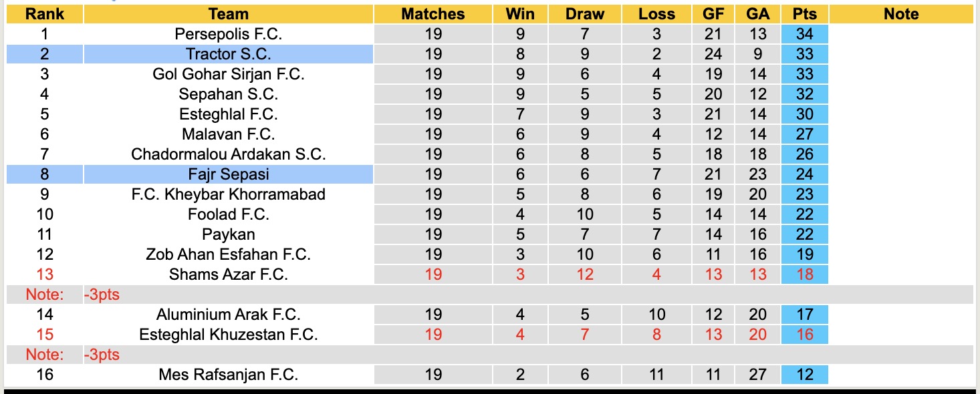Click the Team column header
This screenshot has width=980, height=394.
coord(228,14)
